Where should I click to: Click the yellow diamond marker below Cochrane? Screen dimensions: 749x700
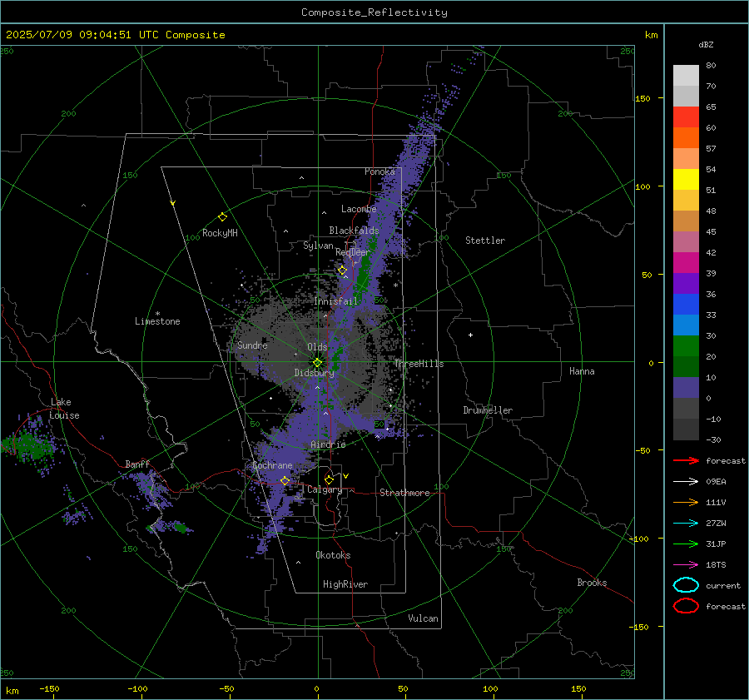285,480
